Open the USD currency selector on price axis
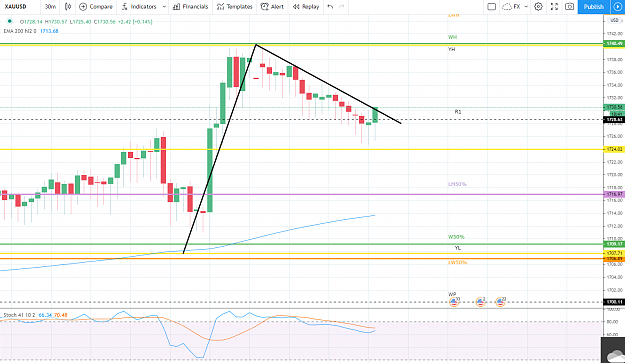Image resolution: width=625 pixels, height=363 pixels. click(614, 20)
